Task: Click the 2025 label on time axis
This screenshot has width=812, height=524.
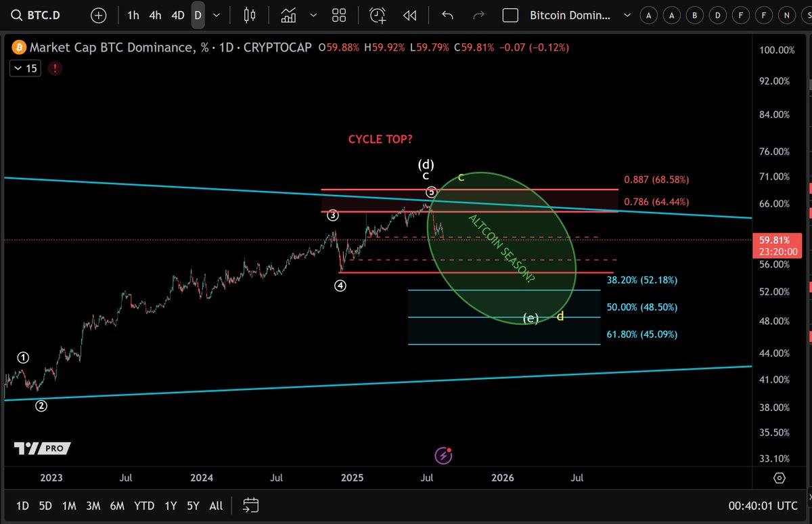Action: click(352, 478)
